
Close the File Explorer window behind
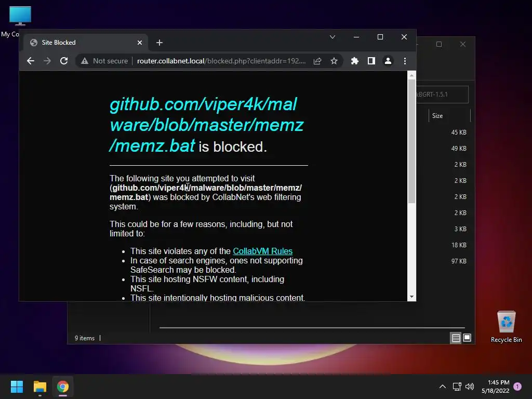coord(463,45)
